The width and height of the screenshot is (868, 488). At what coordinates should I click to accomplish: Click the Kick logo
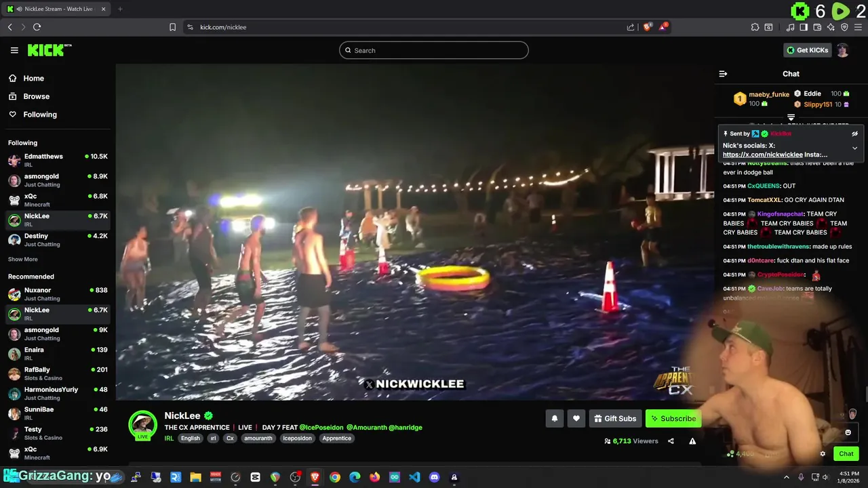click(49, 50)
